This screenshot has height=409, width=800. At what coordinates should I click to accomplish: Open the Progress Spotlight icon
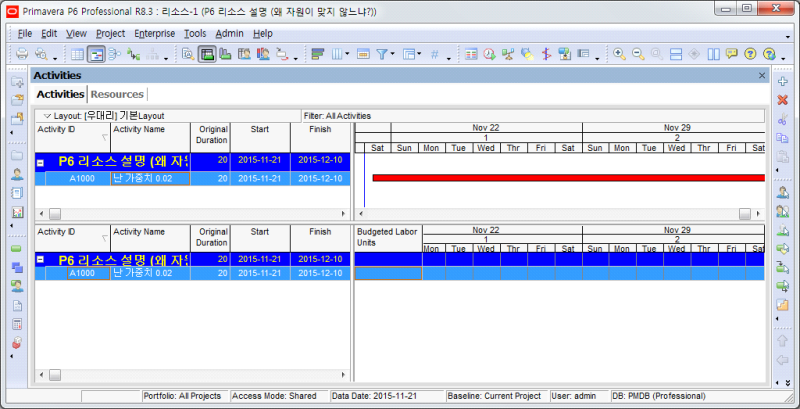527,54
